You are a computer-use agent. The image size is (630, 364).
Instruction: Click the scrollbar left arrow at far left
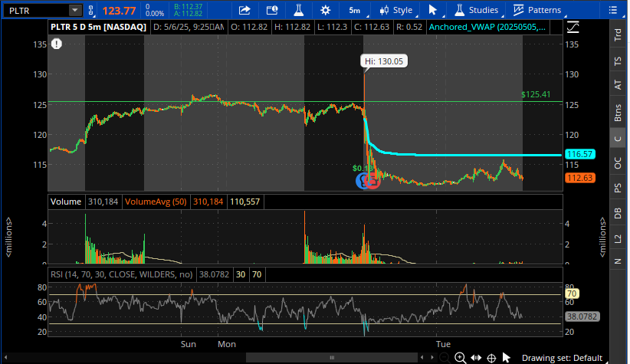[5, 358]
